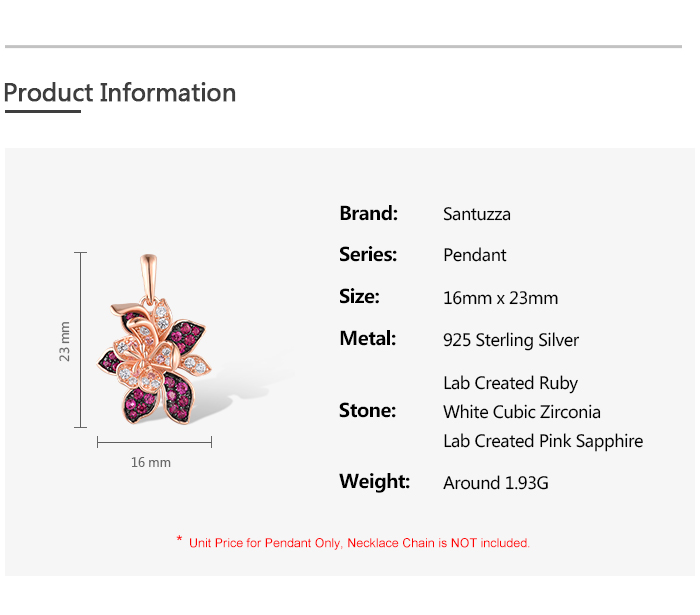Click the Series: label
Image resolution: width=700 pixels, height=615 pixels.
(x=368, y=255)
